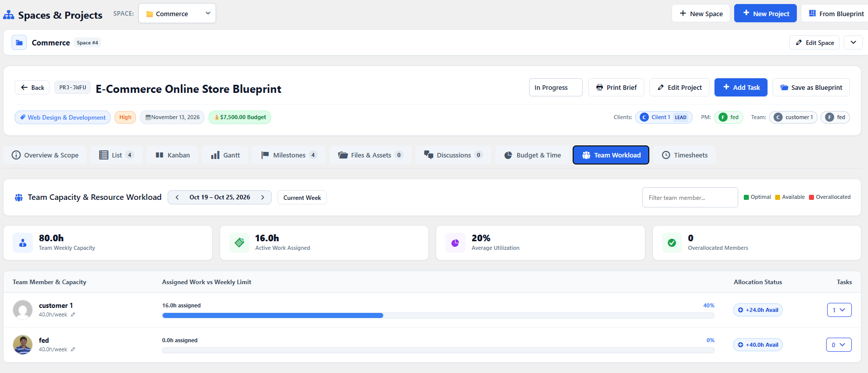The image size is (868, 373).
Task: Click the fed team member chip
Action: (835, 117)
